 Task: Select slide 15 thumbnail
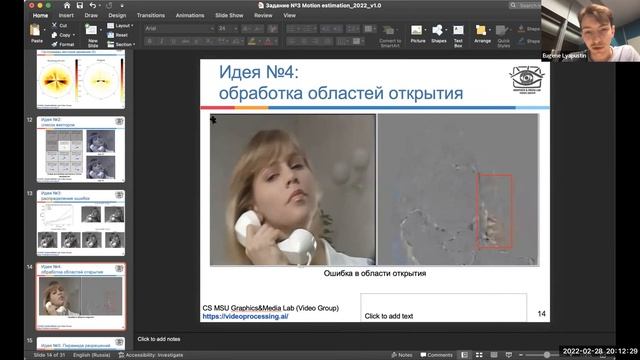pos(81,343)
